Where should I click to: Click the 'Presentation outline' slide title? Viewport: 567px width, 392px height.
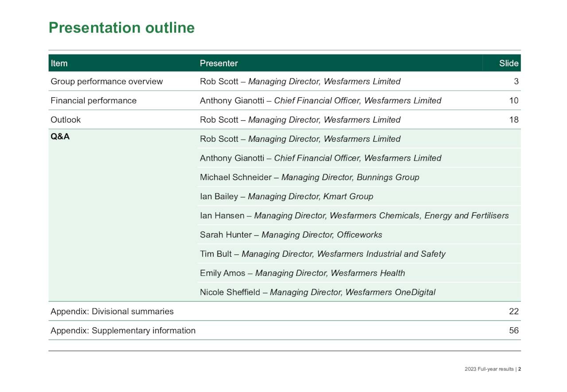pos(121,27)
